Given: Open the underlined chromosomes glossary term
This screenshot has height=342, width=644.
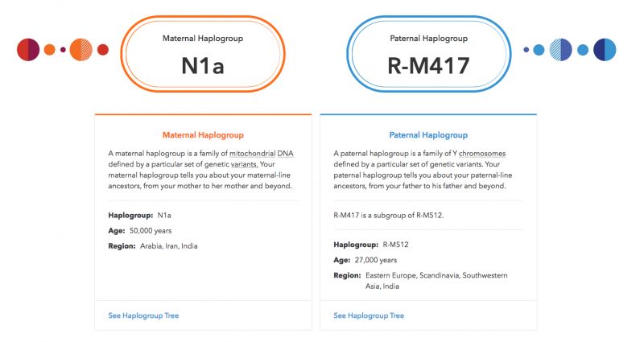Looking at the screenshot, I should click(482, 154).
